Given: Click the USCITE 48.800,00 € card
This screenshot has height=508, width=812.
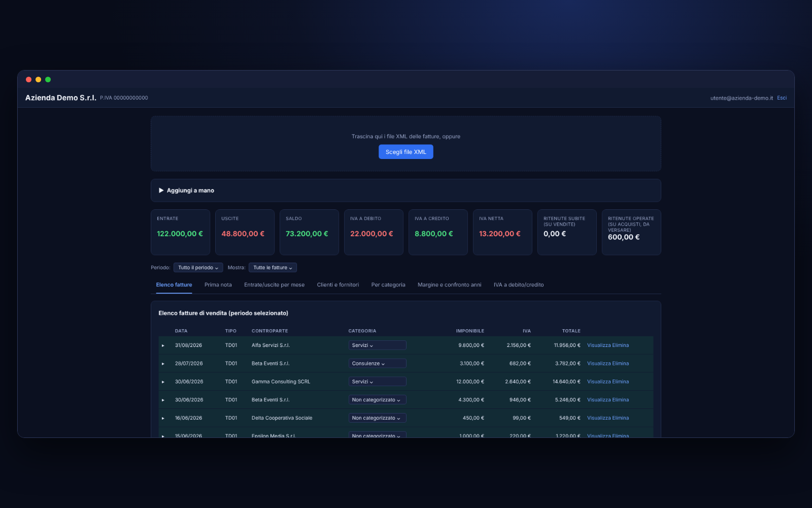Looking at the screenshot, I should click(245, 232).
